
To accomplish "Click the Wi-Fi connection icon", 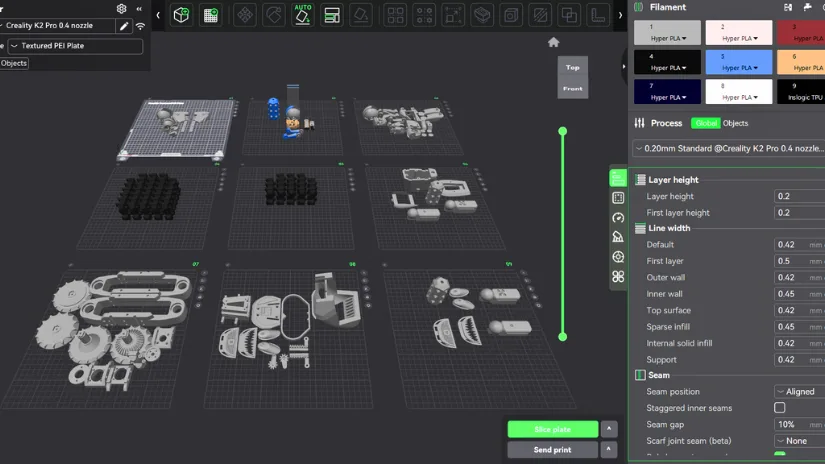I will click(x=140, y=26).
